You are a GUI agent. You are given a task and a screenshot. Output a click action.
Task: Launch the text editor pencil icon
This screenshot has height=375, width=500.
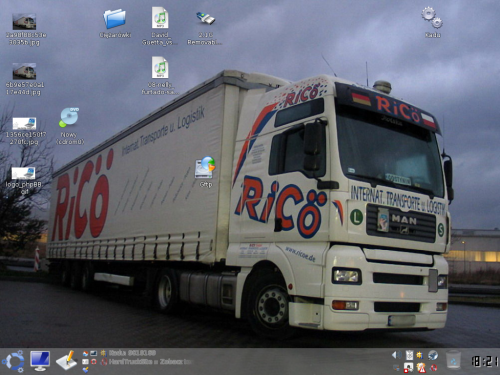pyautogui.click(x=66, y=361)
